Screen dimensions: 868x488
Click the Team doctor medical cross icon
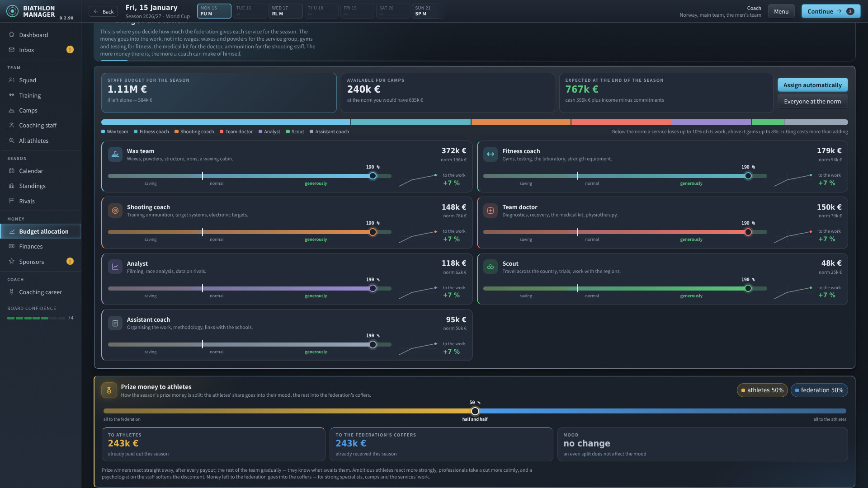(x=491, y=210)
